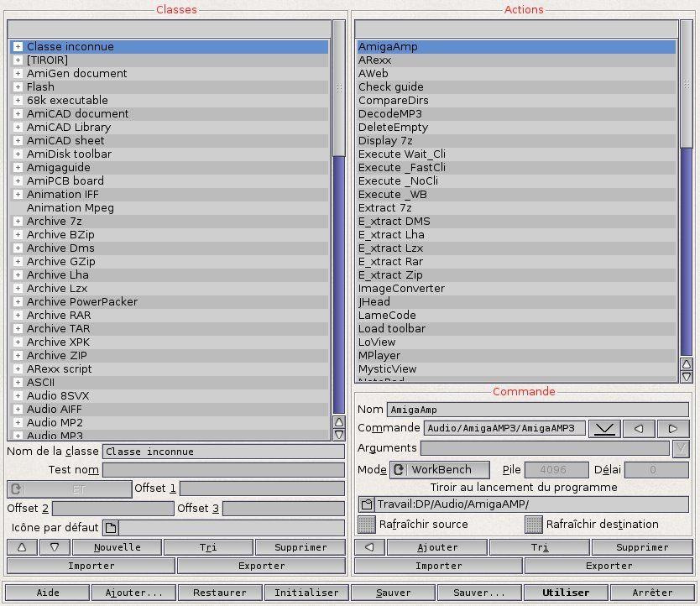Click the Restaurer button
Image resolution: width=700 pixels, height=606 pixels.
tap(220, 593)
